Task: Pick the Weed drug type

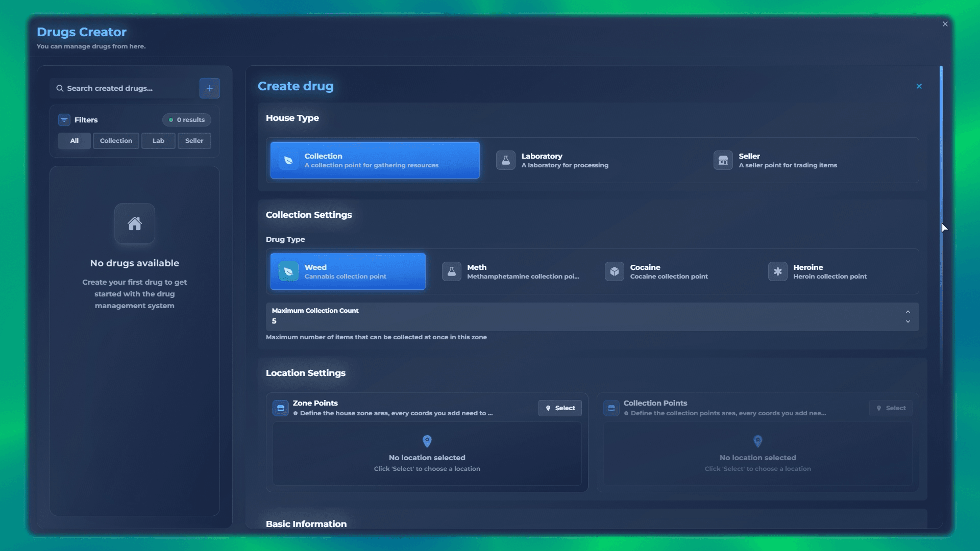Action: (x=348, y=271)
